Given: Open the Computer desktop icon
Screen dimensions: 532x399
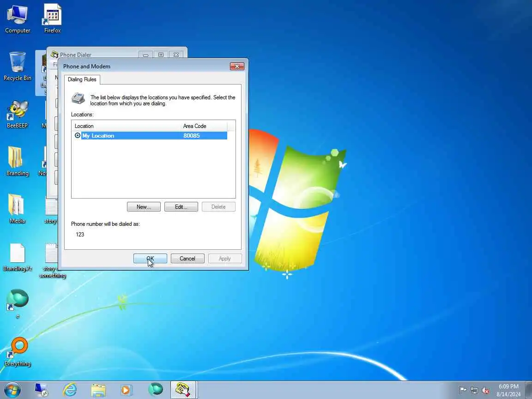Looking at the screenshot, I should pyautogui.click(x=17, y=18).
